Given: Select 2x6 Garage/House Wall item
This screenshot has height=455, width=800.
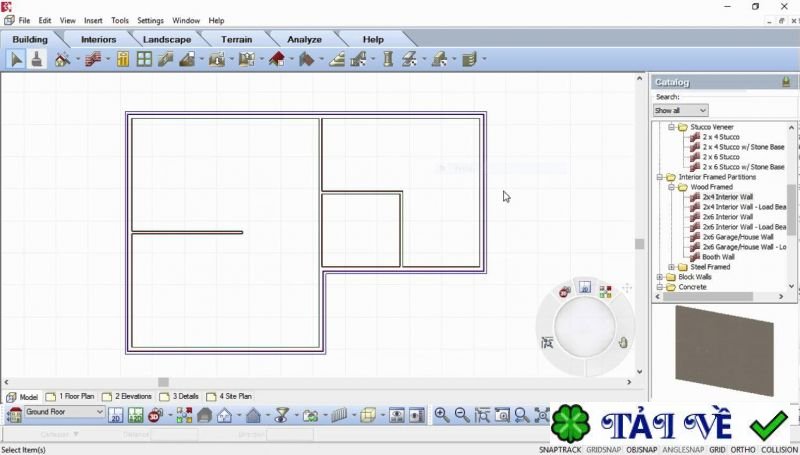Looking at the screenshot, I should 738,237.
